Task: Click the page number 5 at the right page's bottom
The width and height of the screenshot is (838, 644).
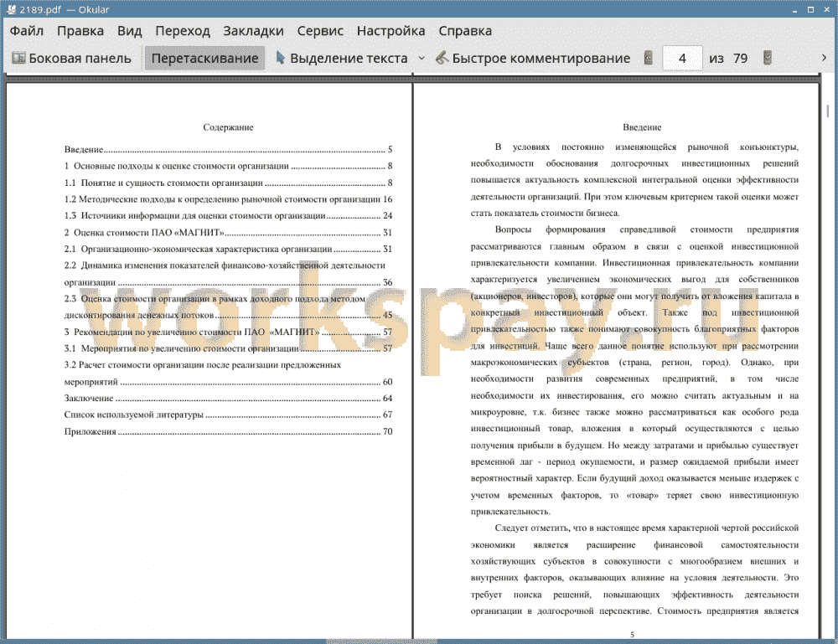Action: point(632,635)
